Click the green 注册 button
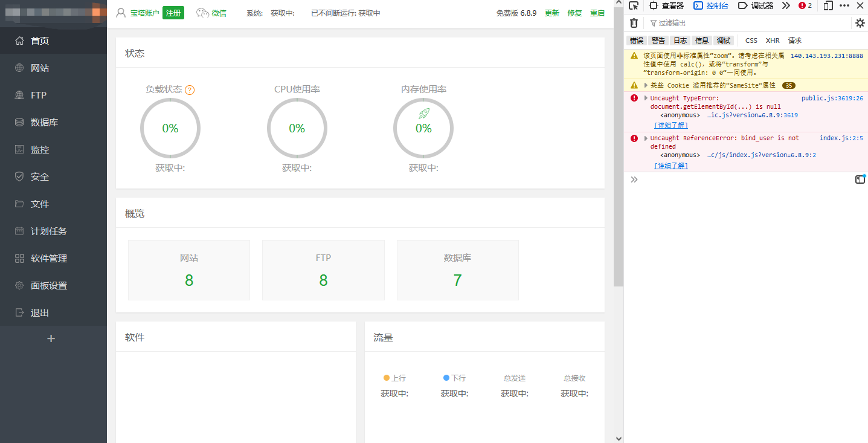Image resolution: width=868 pixels, height=443 pixels. (x=173, y=13)
